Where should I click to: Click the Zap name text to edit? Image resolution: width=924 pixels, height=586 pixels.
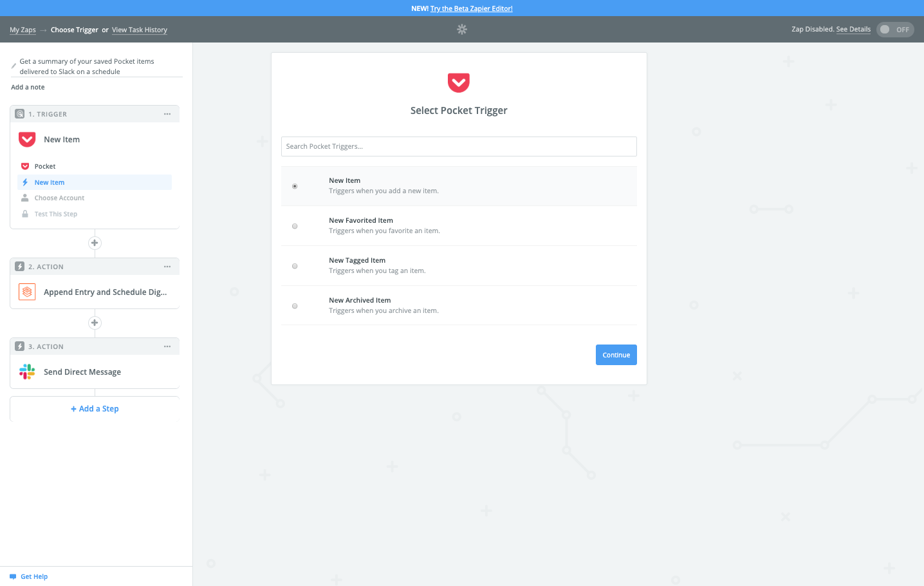(x=87, y=66)
